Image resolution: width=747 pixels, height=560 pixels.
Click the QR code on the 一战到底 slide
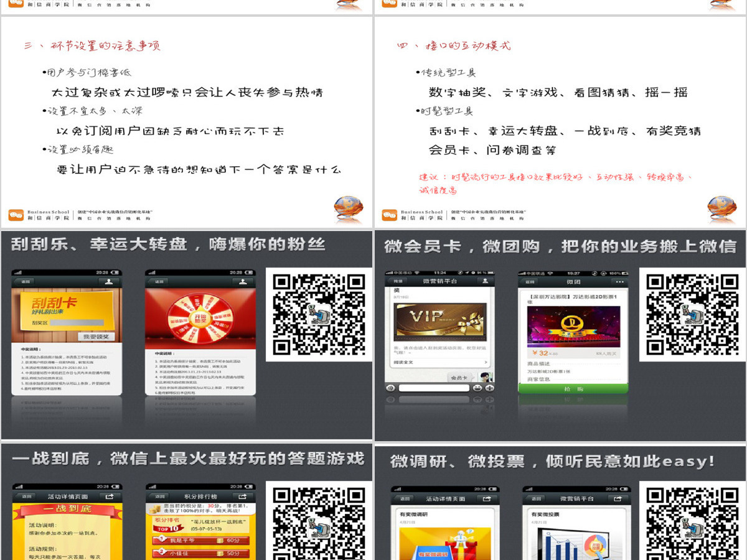coord(319,524)
